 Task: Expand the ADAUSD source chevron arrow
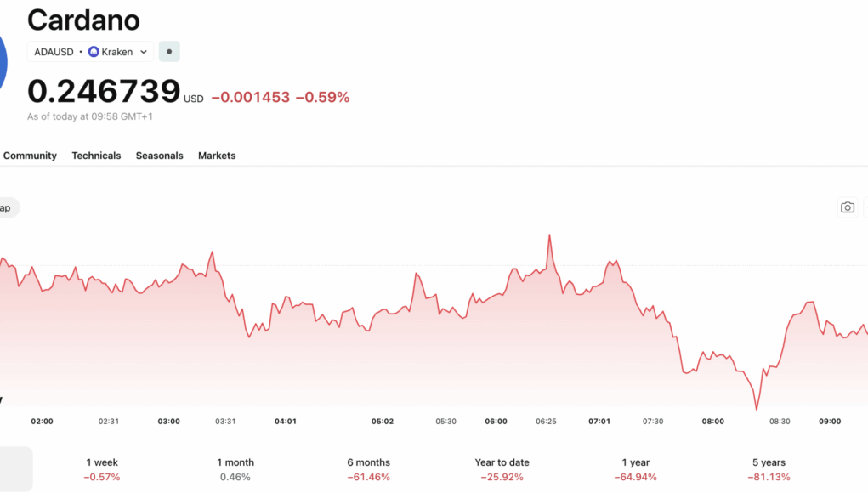click(x=144, y=52)
